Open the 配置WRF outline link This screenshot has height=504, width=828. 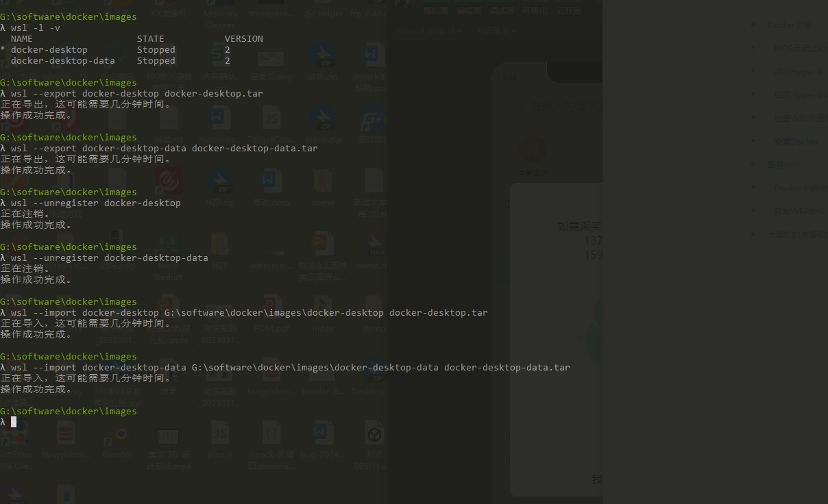click(783, 165)
